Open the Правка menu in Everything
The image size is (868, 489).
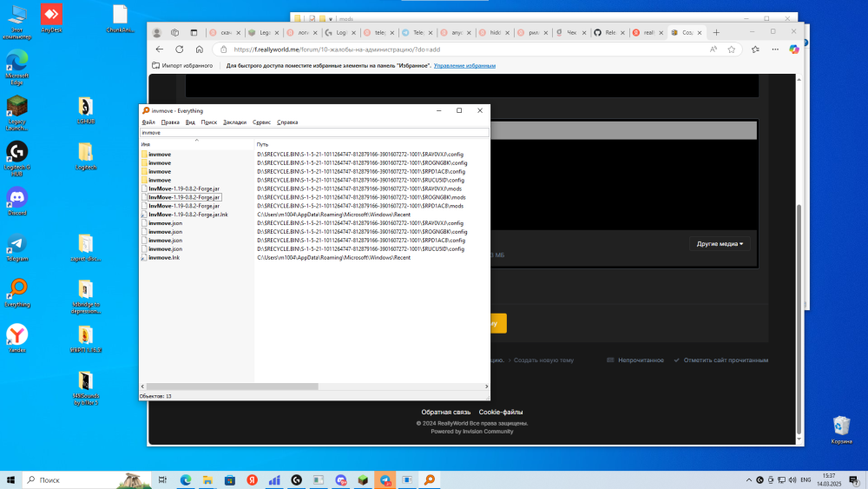(x=170, y=122)
